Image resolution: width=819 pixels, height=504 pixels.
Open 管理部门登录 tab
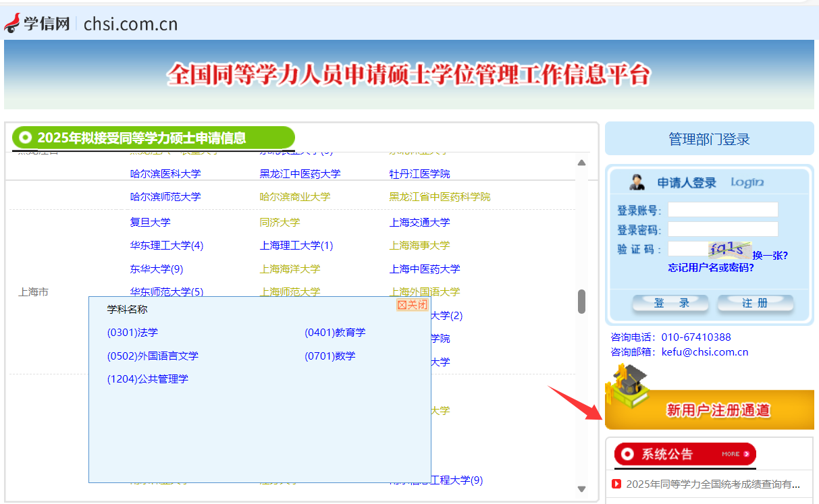[709, 139]
